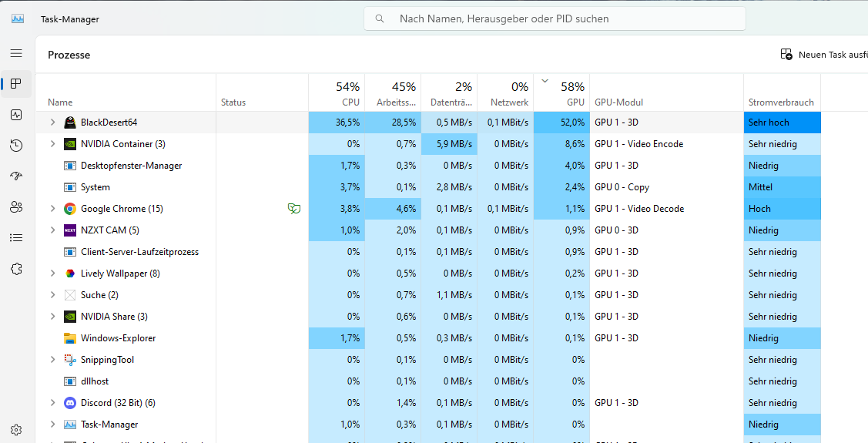This screenshot has width=868, height=443.
Task: Expand NVIDIA Share (3) group
Action: tap(52, 317)
